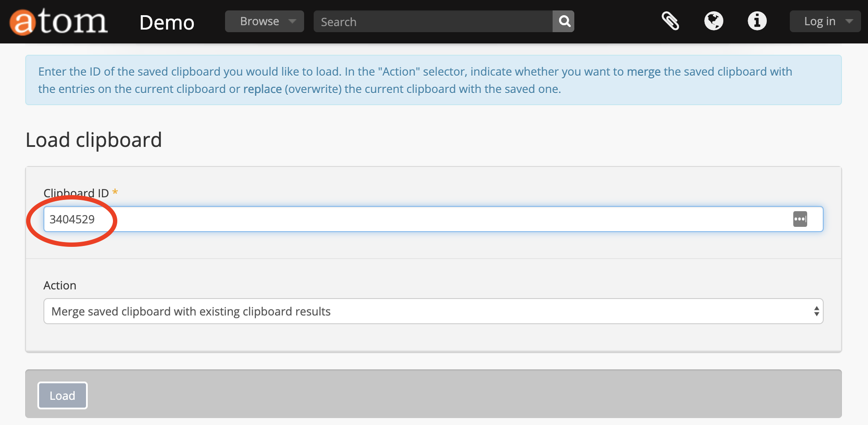The width and height of the screenshot is (868, 425).
Task: Click the Action field label
Action: point(60,286)
